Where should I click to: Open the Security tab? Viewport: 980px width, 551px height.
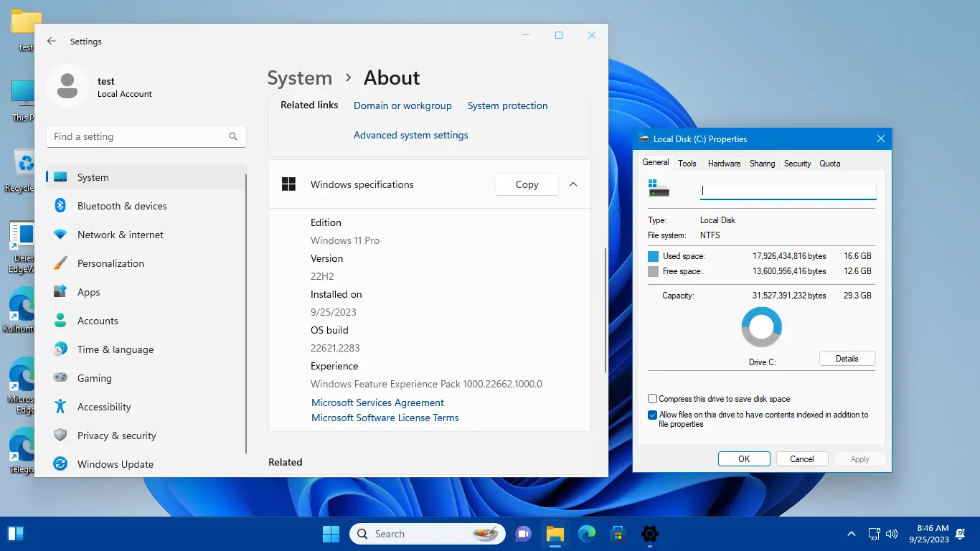click(x=797, y=164)
